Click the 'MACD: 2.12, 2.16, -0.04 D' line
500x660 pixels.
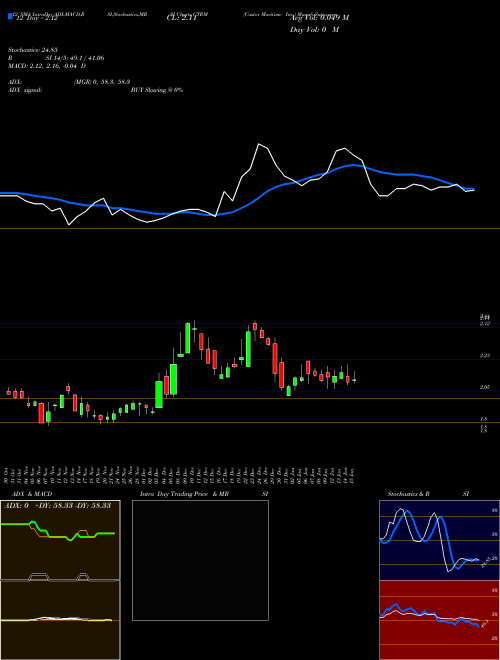(x=47, y=66)
